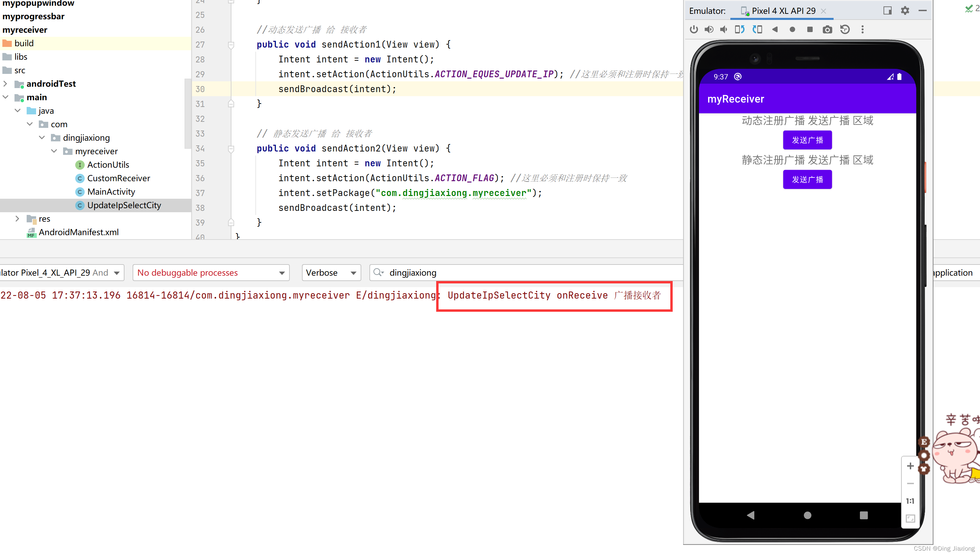The height and width of the screenshot is (555, 980).
Task: Toggle code fold marker at line 39
Action: point(231,222)
